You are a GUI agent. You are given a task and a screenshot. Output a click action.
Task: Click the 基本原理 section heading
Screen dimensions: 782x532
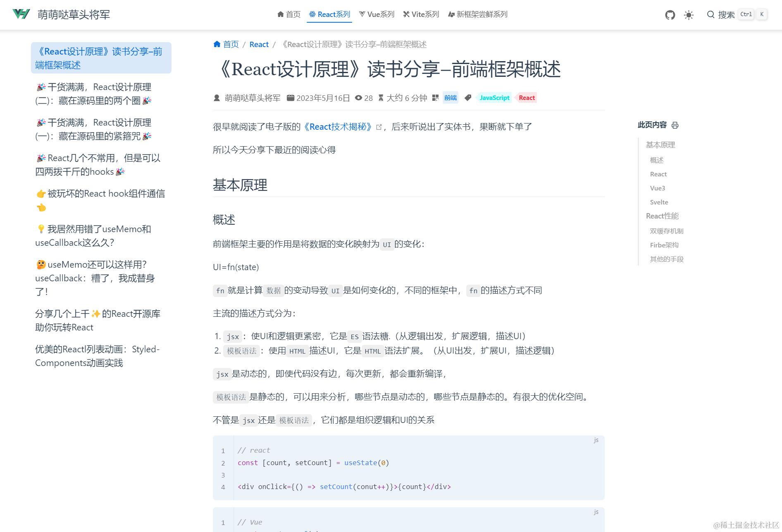tap(240, 185)
